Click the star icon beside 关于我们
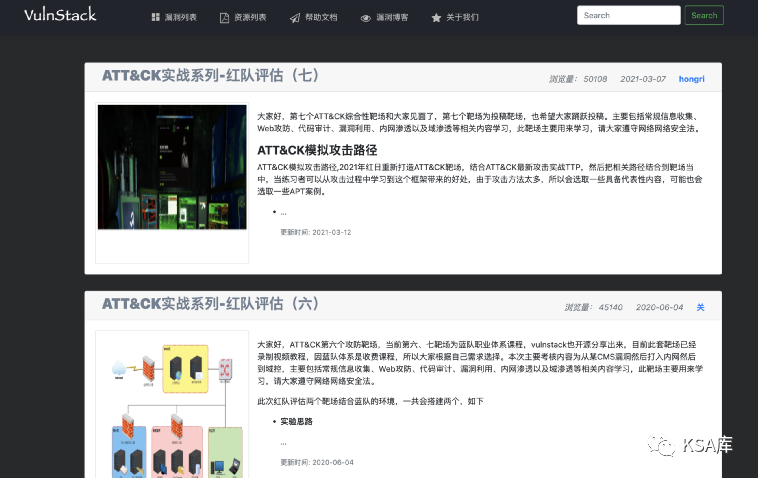 pyautogui.click(x=436, y=18)
